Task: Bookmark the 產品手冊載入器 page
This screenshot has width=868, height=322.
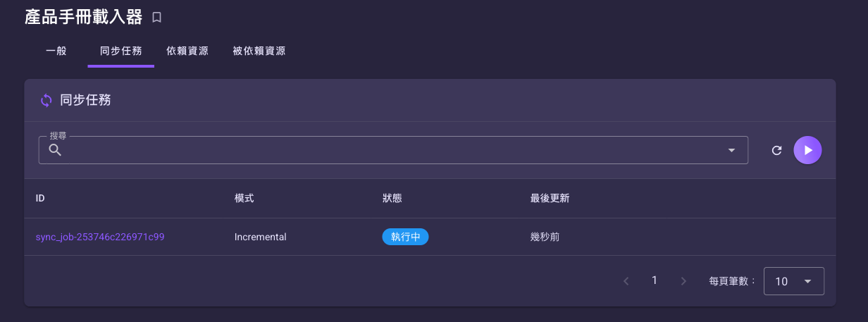Action: [157, 18]
